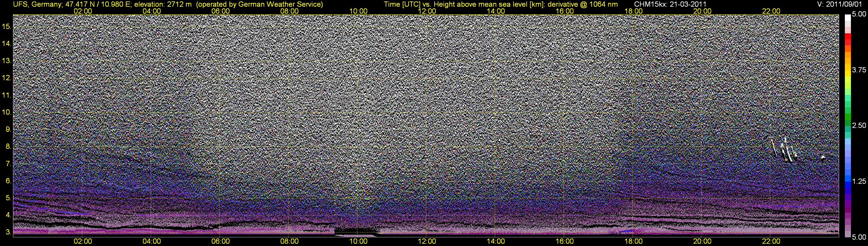
Task: Click the '20:00' label on the bottom time axis
Action: [702, 241]
